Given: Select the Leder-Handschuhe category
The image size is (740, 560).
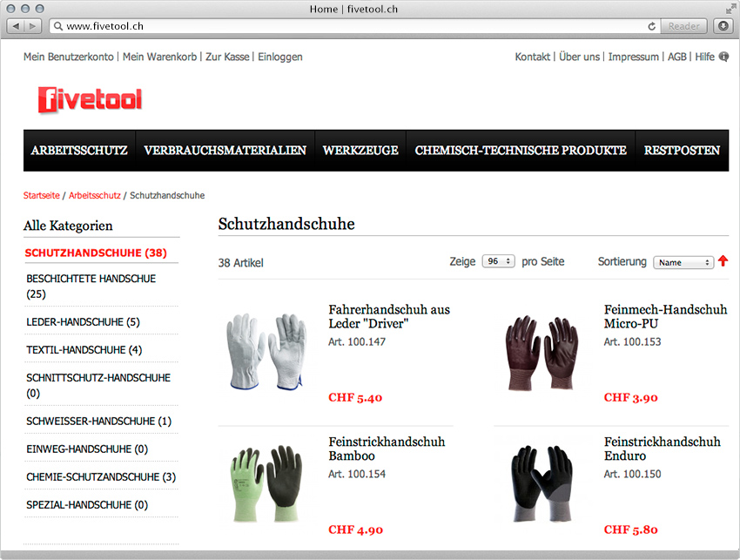Looking at the screenshot, I should [x=83, y=322].
